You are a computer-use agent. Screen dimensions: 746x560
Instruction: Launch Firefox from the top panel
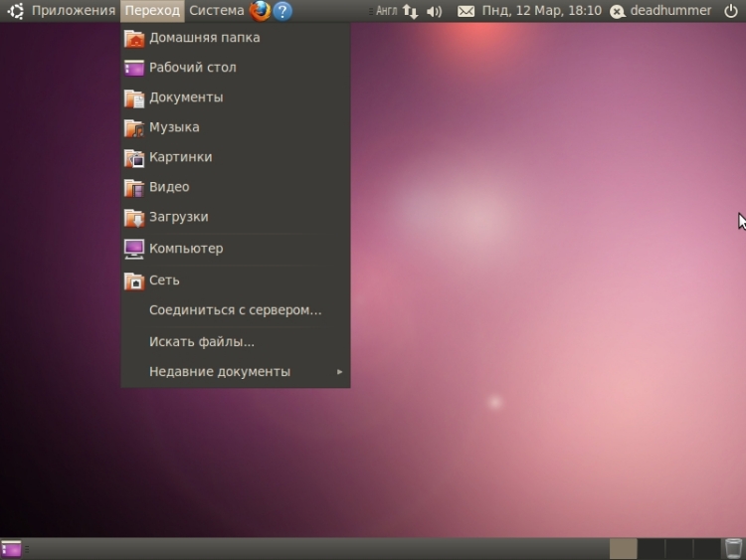pos(261,11)
